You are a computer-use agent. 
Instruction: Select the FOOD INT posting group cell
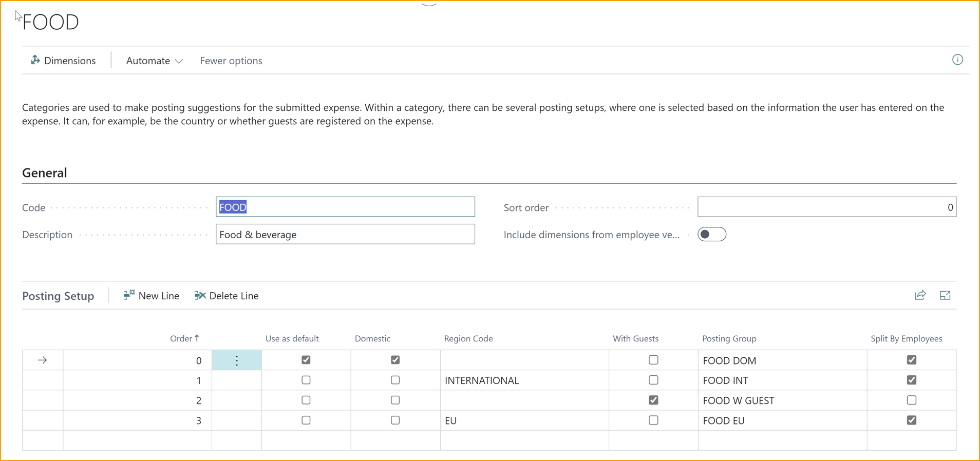[x=782, y=380]
